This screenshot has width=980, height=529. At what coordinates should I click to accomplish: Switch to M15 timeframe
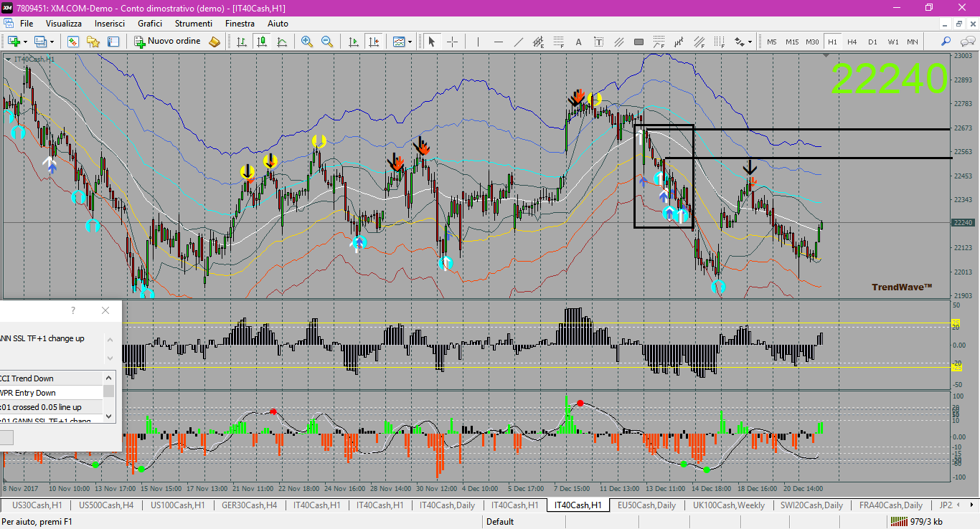792,42
